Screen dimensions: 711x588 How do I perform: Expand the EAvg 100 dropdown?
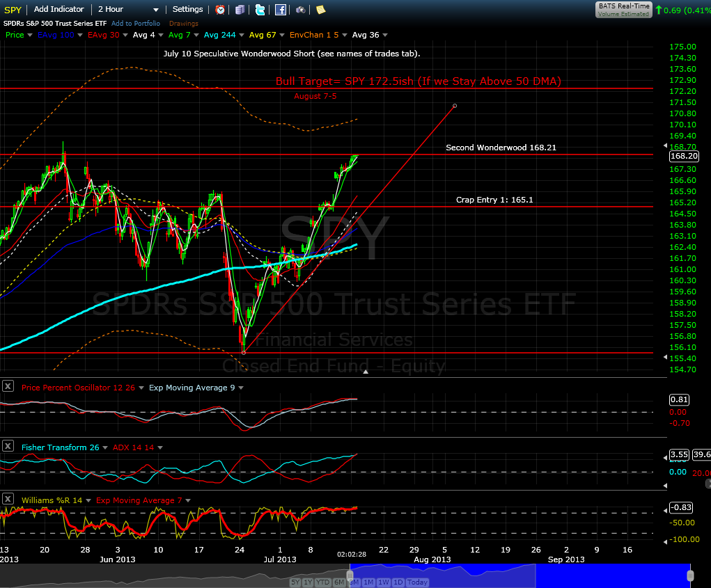80,35
